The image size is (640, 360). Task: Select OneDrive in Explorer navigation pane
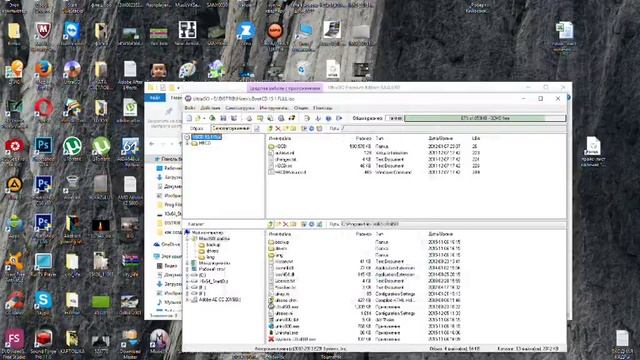point(167,244)
